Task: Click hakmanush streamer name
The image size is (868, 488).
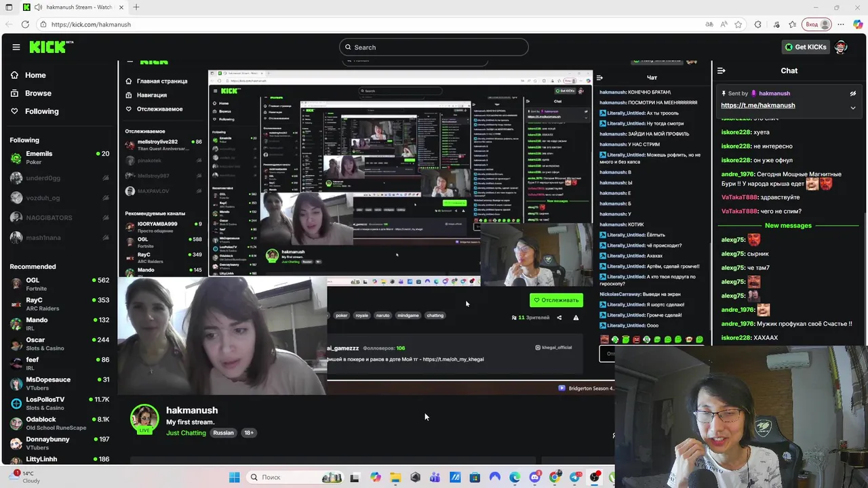Action: point(192,410)
